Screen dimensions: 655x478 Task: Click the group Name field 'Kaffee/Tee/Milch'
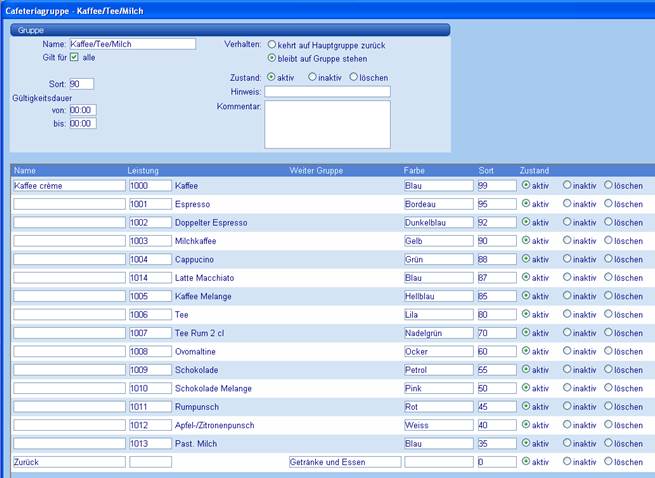[131, 44]
